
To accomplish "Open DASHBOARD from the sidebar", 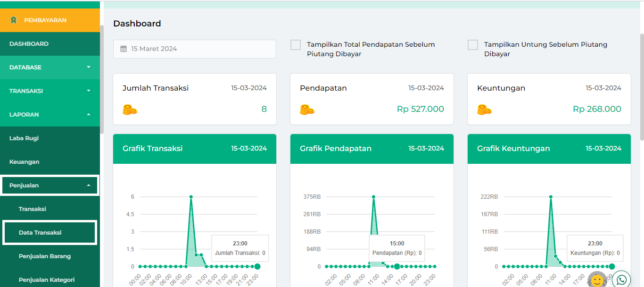I will point(29,44).
